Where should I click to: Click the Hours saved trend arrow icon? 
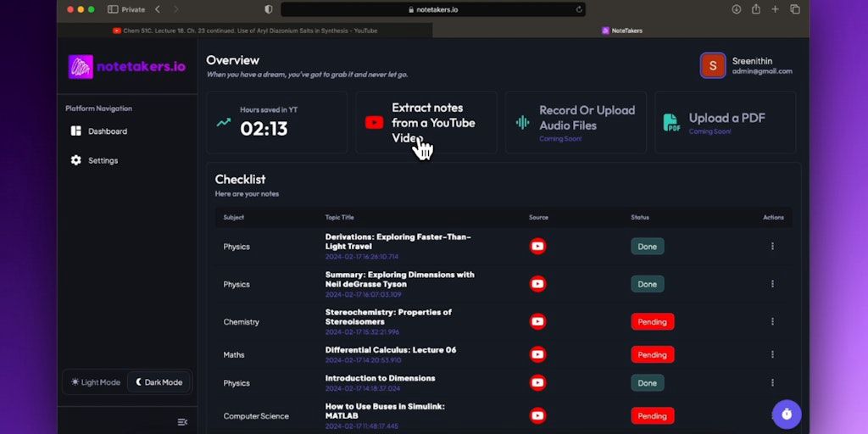click(224, 122)
